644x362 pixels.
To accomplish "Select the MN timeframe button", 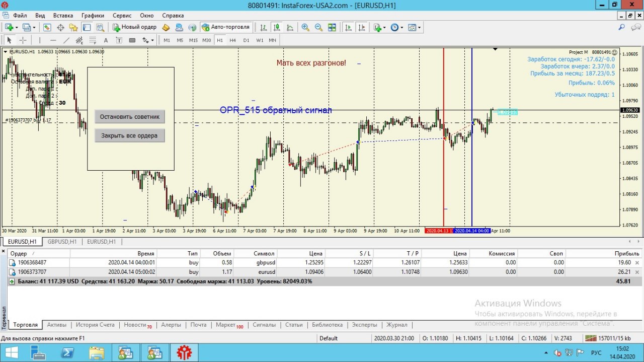I will 272,40.
